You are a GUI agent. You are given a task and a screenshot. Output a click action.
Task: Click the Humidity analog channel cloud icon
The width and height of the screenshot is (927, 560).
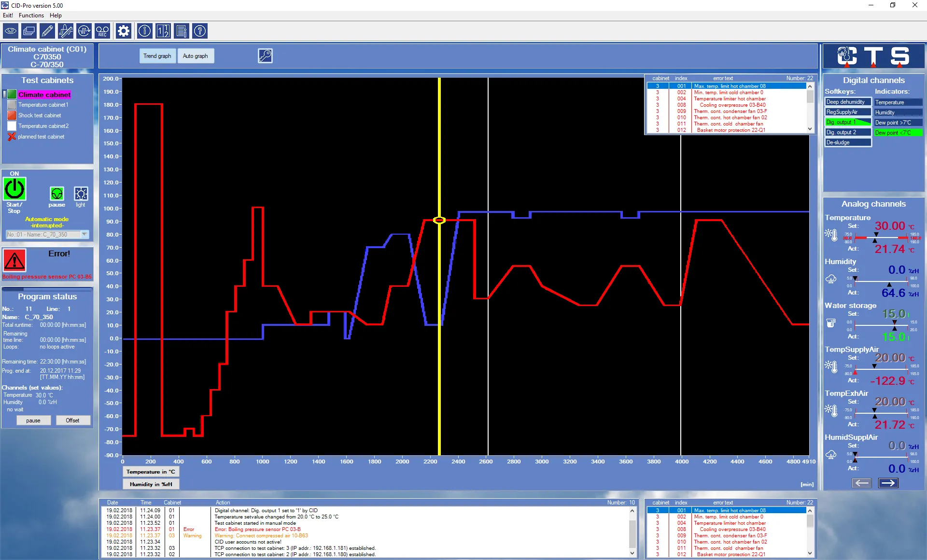[831, 279]
